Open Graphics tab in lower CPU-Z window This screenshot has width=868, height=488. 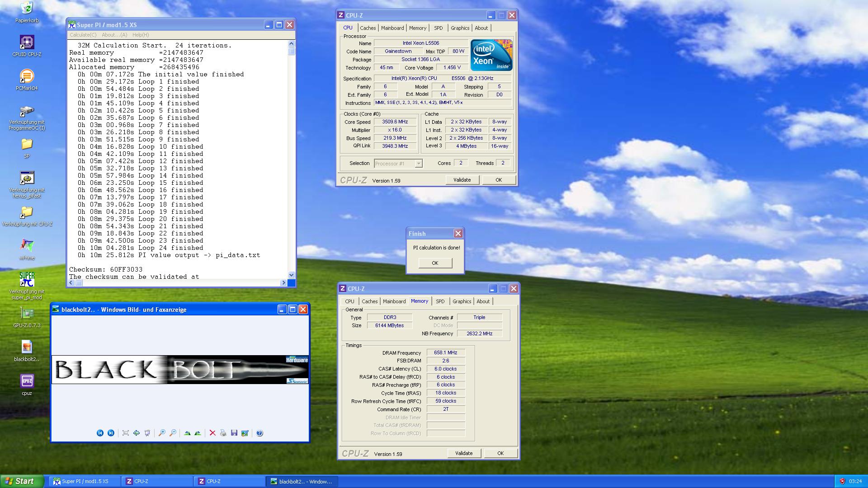tap(462, 301)
